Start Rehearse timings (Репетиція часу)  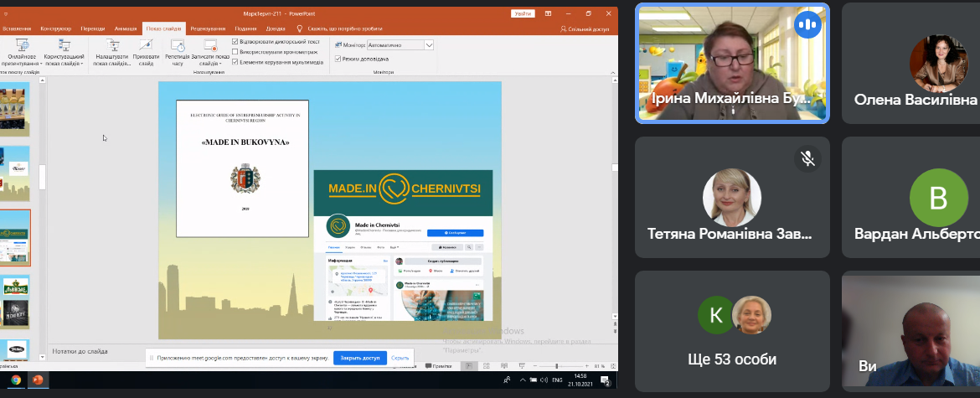[178, 53]
